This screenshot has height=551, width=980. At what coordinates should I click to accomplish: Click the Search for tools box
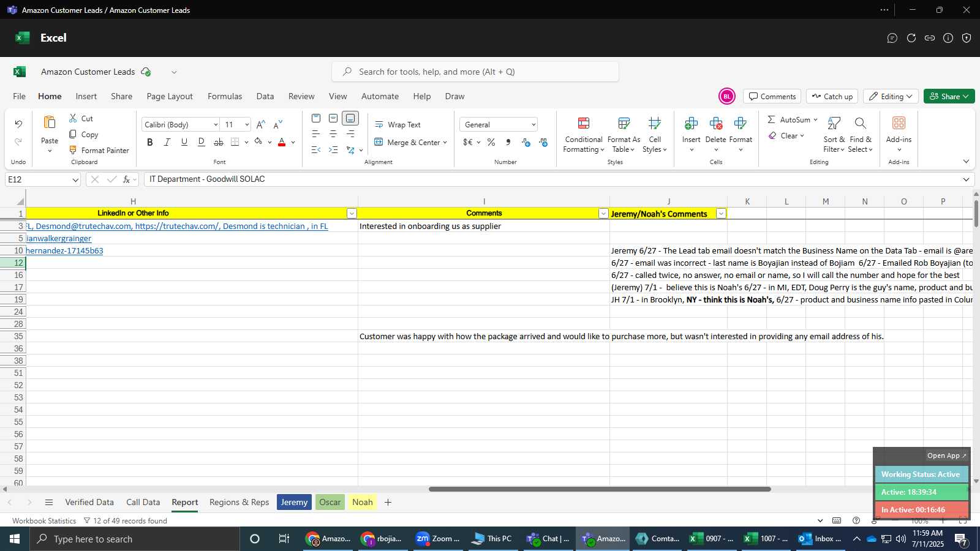pyautogui.click(x=475, y=72)
